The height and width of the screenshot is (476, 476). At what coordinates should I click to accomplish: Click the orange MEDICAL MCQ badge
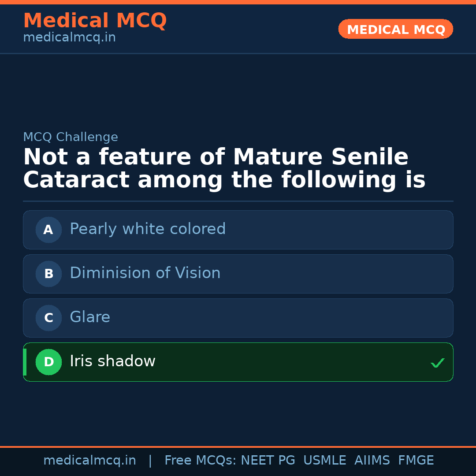(395, 30)
